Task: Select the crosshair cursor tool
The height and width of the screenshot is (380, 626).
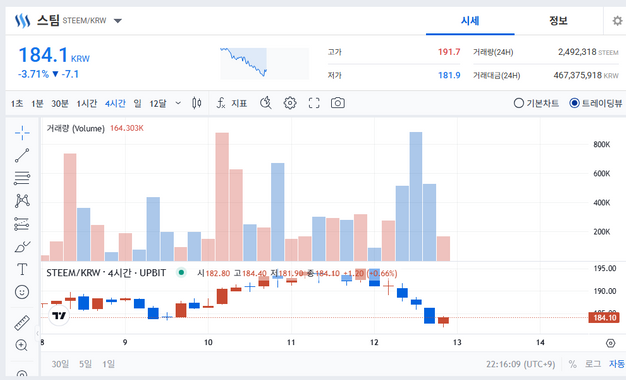Action: pyautogui.click(x=22, y=133)
